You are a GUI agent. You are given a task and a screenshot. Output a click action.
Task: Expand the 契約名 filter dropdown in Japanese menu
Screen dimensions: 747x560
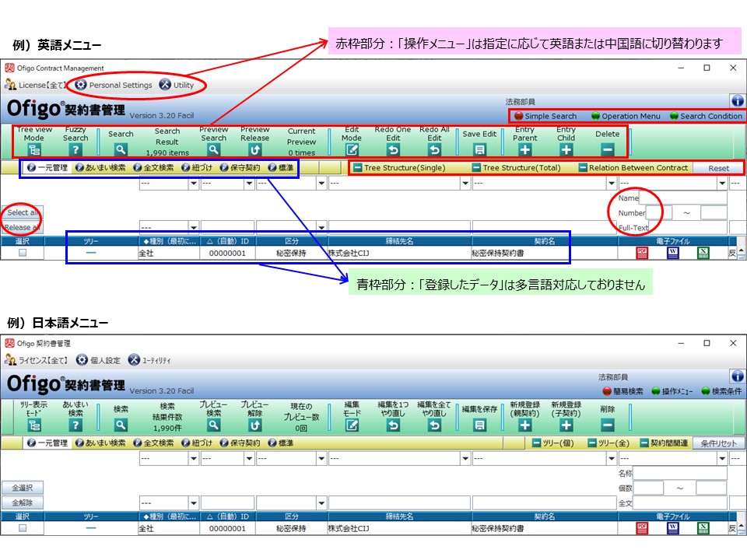(612, 459)
